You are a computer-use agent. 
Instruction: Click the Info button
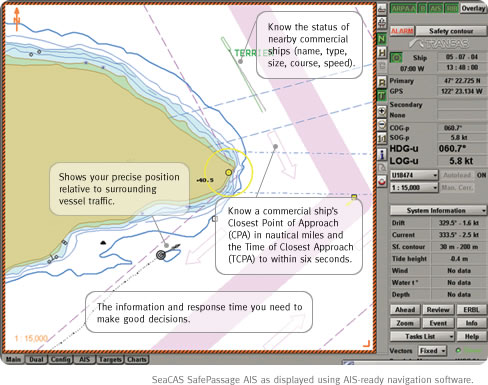pos(471,323)
